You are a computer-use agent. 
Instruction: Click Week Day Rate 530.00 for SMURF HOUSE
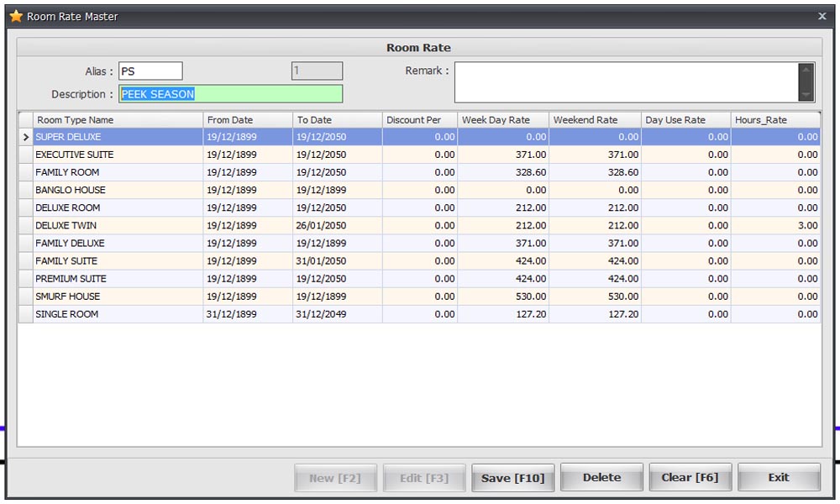click(503, 297)
